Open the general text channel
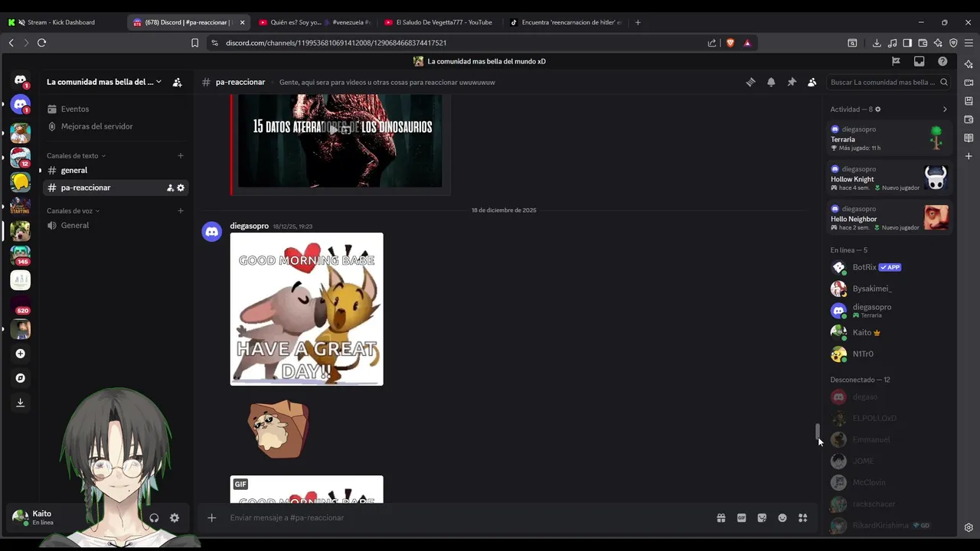The height and width of the screenshot is (551, 980). click(x=115, y=171)
